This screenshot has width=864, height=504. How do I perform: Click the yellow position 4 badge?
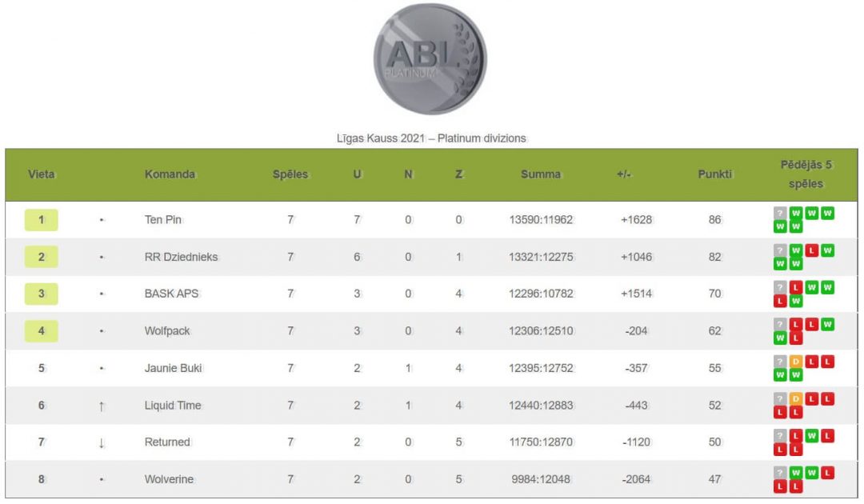42,331
